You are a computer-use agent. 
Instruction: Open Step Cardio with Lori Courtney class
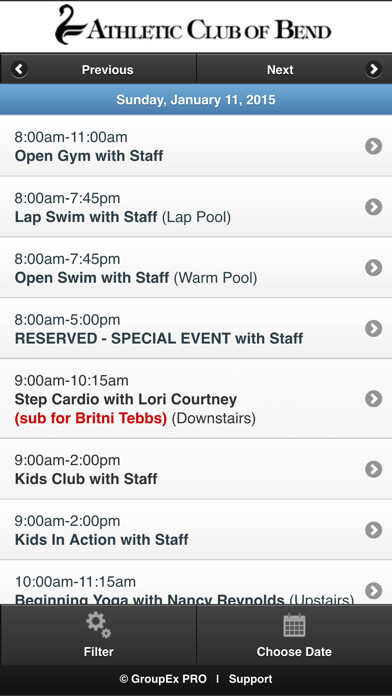196,399
